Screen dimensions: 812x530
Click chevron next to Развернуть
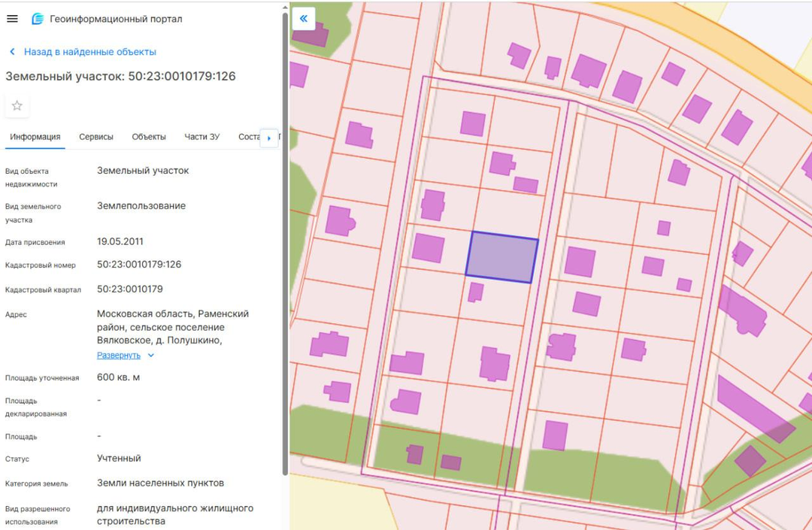click(x=151, y=356)
